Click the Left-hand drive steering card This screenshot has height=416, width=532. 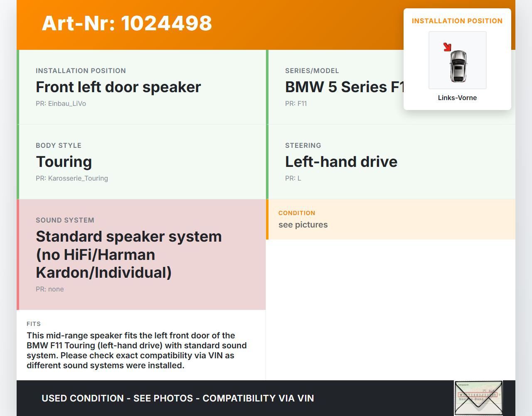pyautogui.click(x=391, y=162)
